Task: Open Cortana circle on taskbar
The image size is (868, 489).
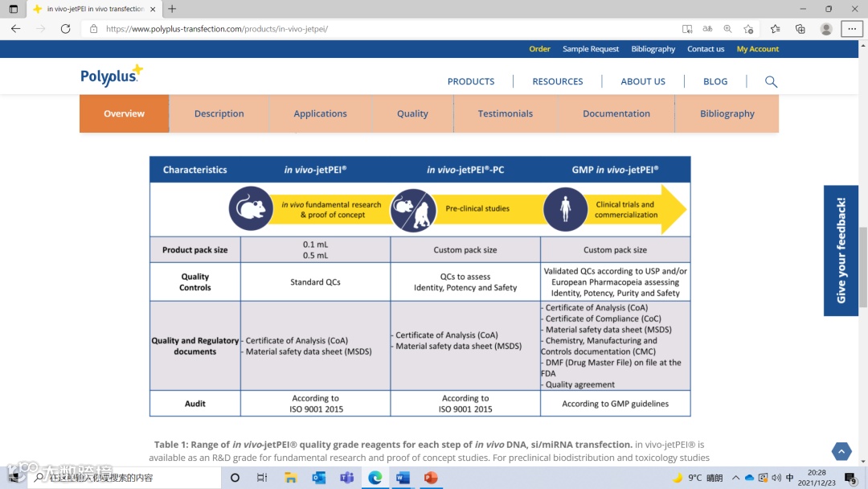Action: coord(235,478)
